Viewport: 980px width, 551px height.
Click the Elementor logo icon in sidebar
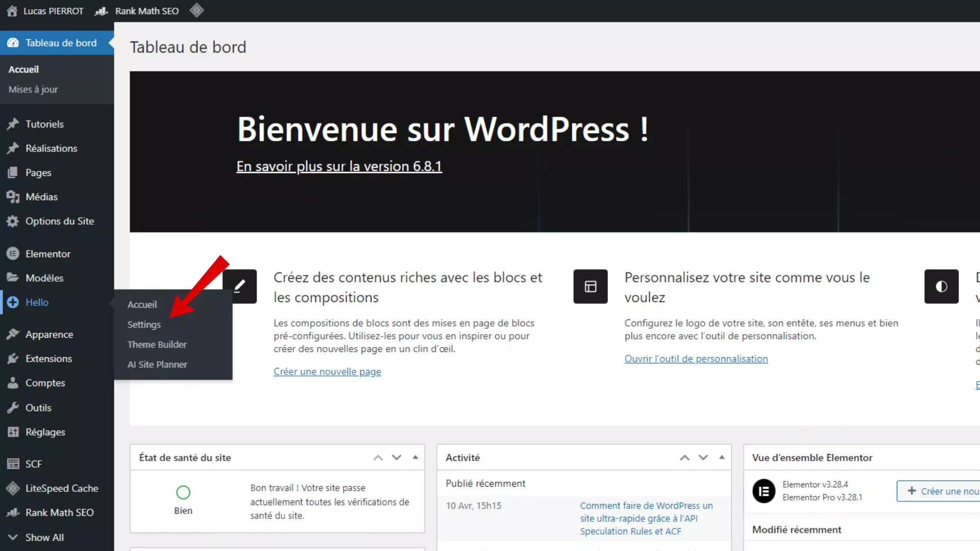(x=13, y=254)
